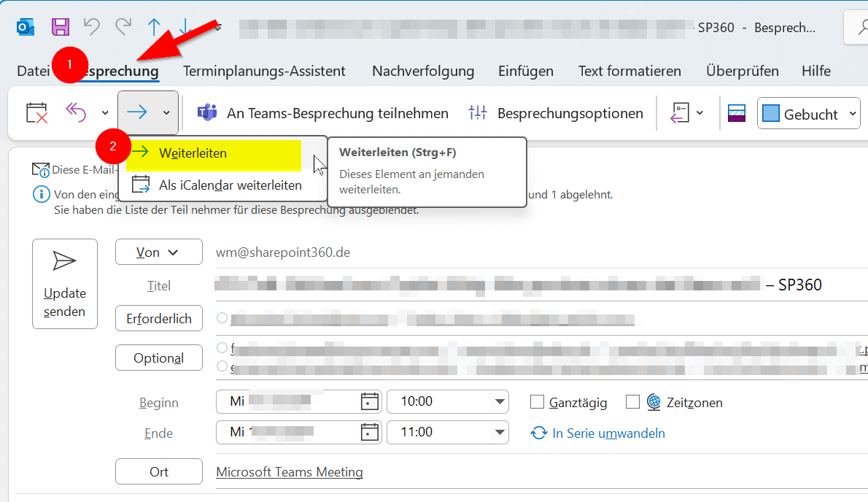Viewport: 868px width, 502px height.
Task: Select the radio circle in Erforderlich field
Action: [x=222, y=318]
